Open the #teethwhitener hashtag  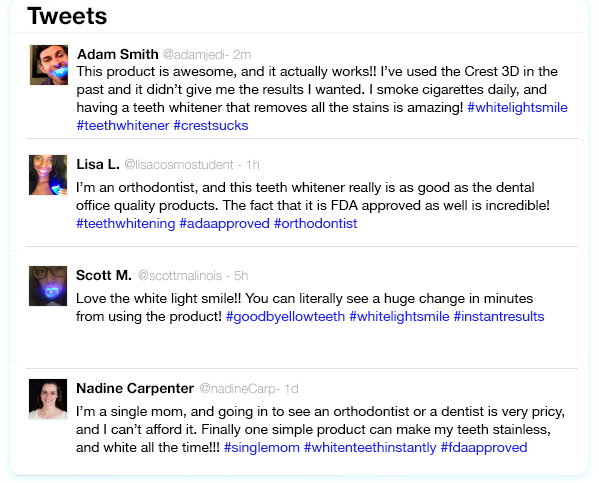click(x=123, y=125)
